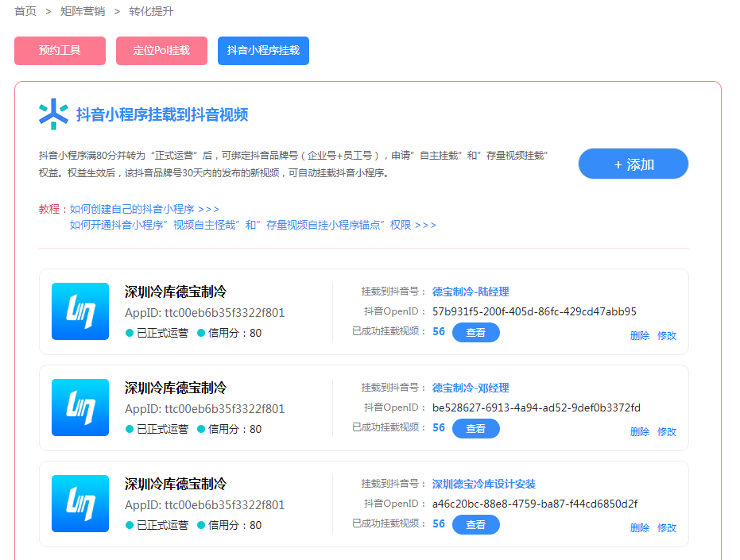This screenshot has height=560, width=740.
Task: Select OpenID a46c20bc-88e8-4759-ba87-f44cd6850d2f
Action: [x=535, y=504]
